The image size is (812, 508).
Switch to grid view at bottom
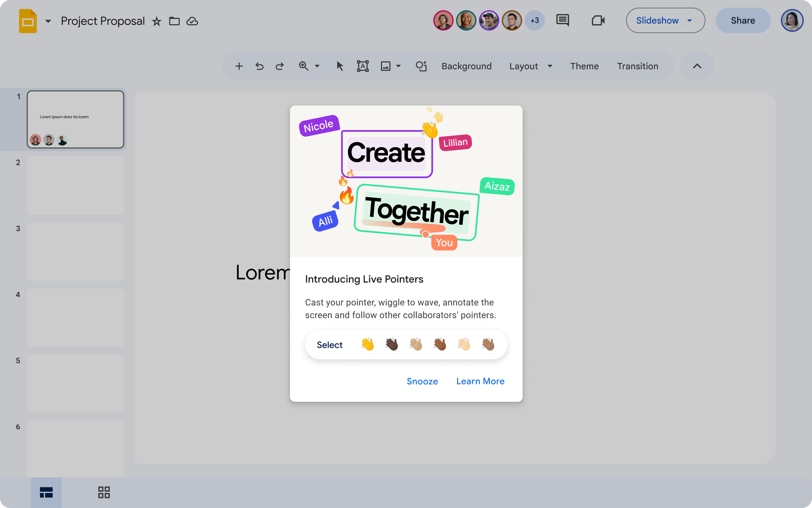[104, 492]
